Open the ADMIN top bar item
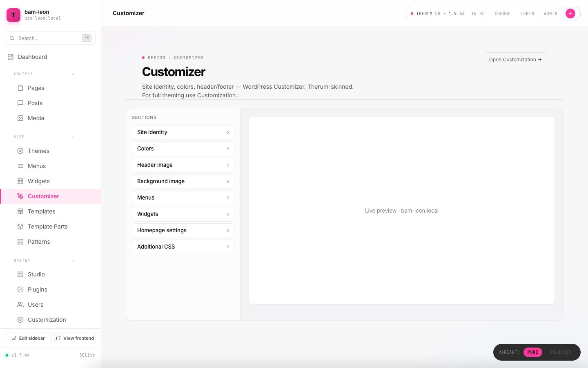The image size is (588, 368). click(550, 13)
